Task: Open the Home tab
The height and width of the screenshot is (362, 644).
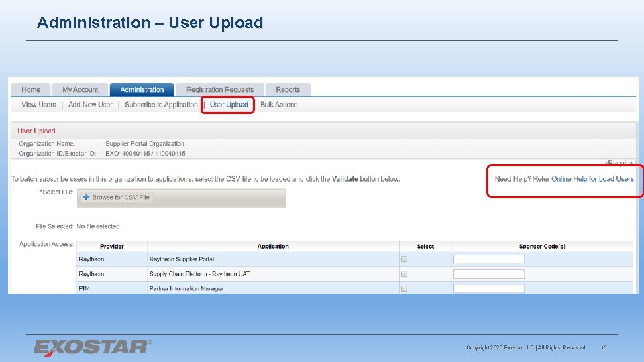Action: [x=31, y=89]
